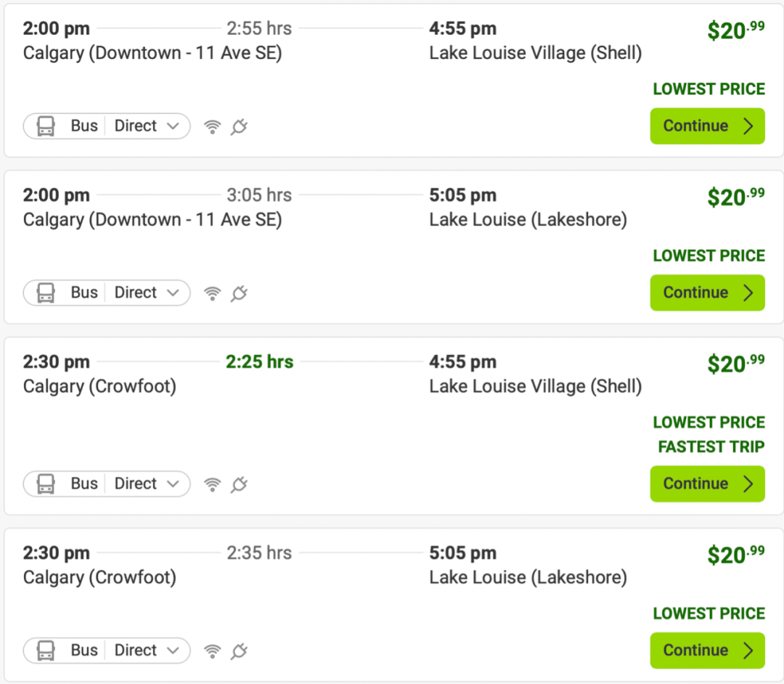Image resolution: width=784 pixels, height=684 pixels.
Task: Click WiFi icon on 3:05 hrs trip
Action: (213, 293)
